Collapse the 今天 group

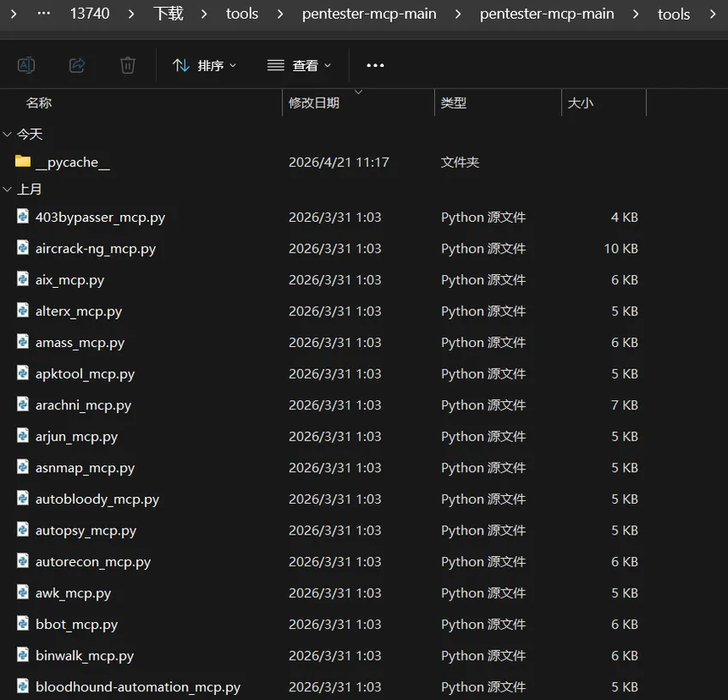7,135
